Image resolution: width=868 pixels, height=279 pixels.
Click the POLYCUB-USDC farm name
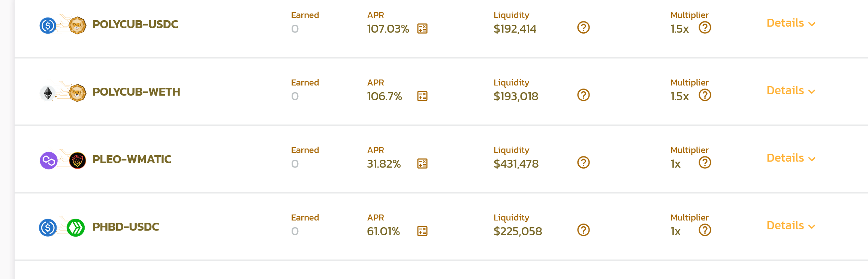pyautogui.click(x=135, y=24)
